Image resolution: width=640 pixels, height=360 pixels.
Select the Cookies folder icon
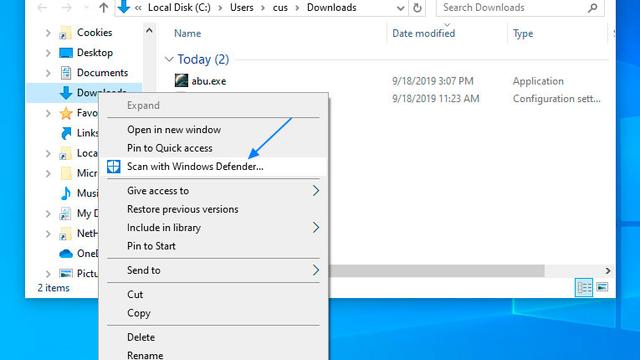(x=65, y=33)
